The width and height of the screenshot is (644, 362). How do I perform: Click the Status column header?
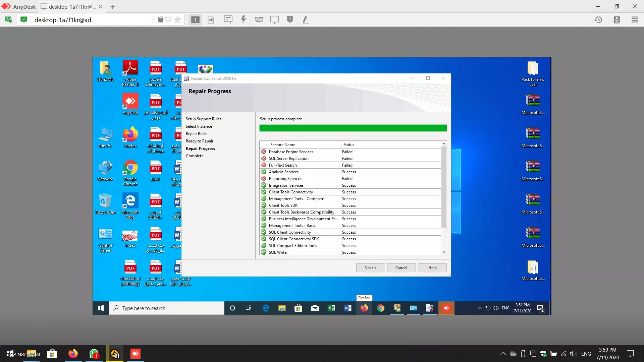click(x=391, y=145)
